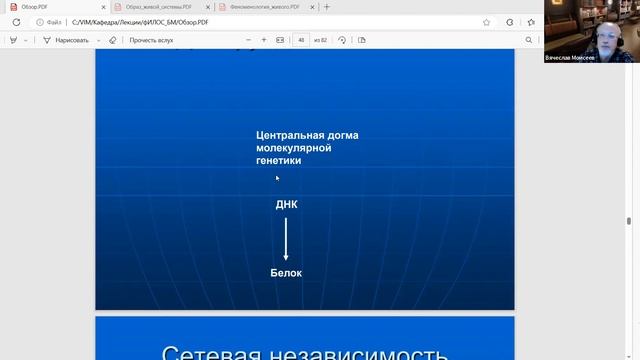Switch page view layout
This screenshot has height=360, width=640.
point(362,40)
